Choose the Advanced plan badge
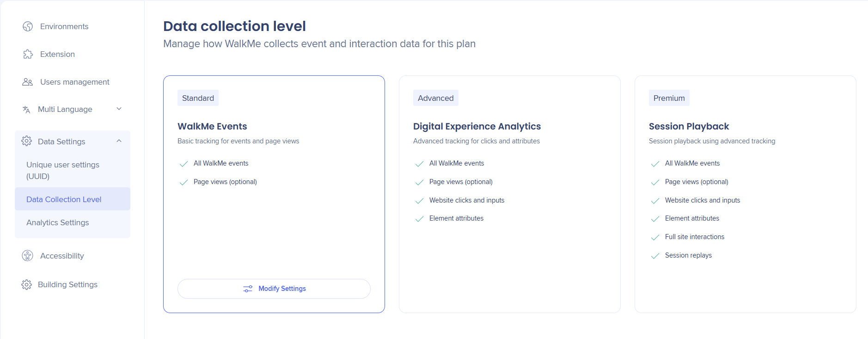 pyautogui.click(x=435, y=98)
